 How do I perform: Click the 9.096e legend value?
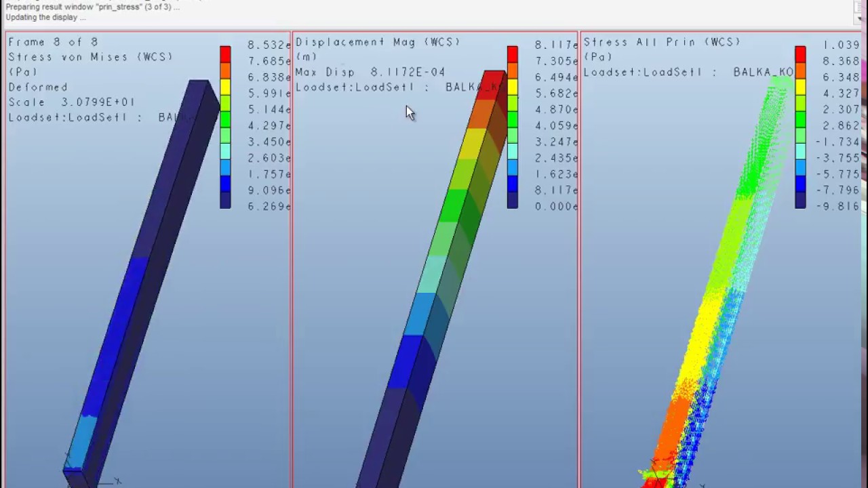click(269, 190)
